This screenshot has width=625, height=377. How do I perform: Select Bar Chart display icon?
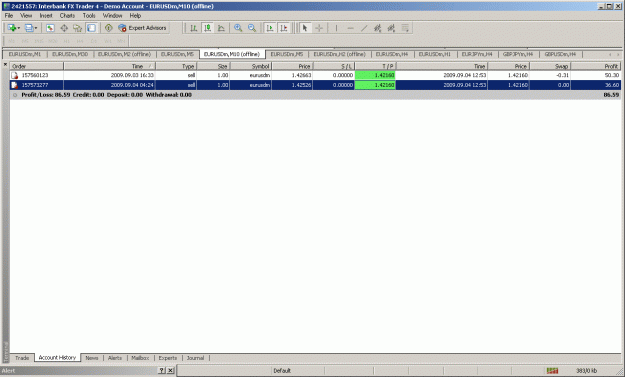pyautogui.click(x=194, y=28)
